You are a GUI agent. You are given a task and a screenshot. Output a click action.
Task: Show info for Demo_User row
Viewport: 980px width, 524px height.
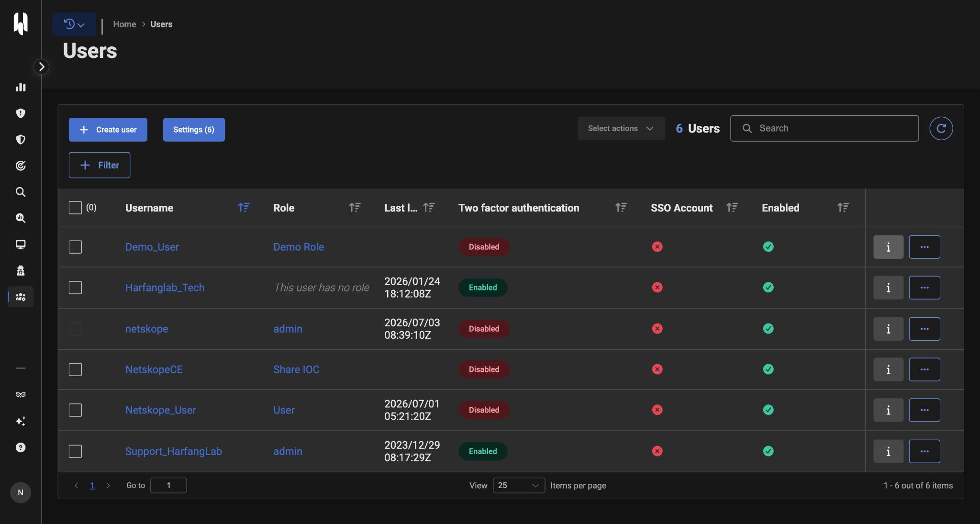(x=888, y=247)
